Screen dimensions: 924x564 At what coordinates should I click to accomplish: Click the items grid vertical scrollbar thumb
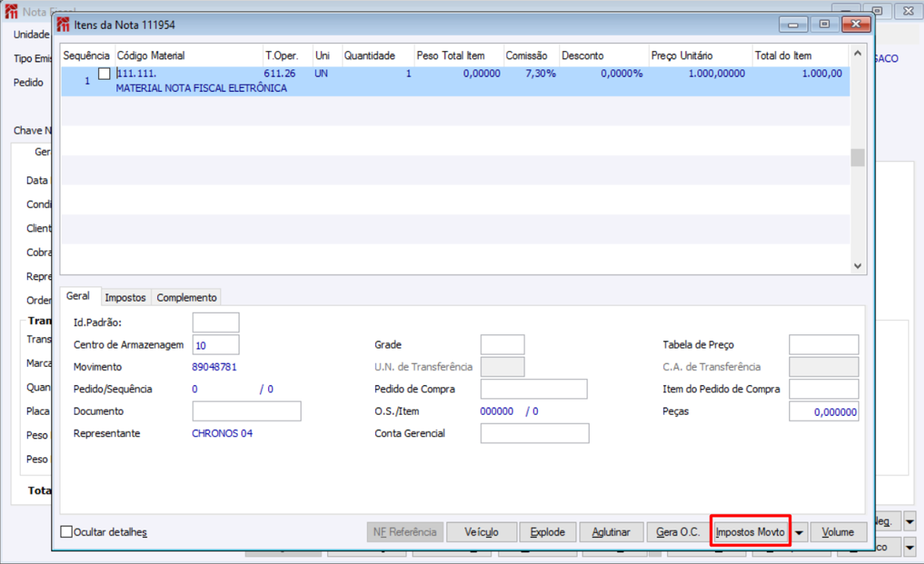coord(858,157)
